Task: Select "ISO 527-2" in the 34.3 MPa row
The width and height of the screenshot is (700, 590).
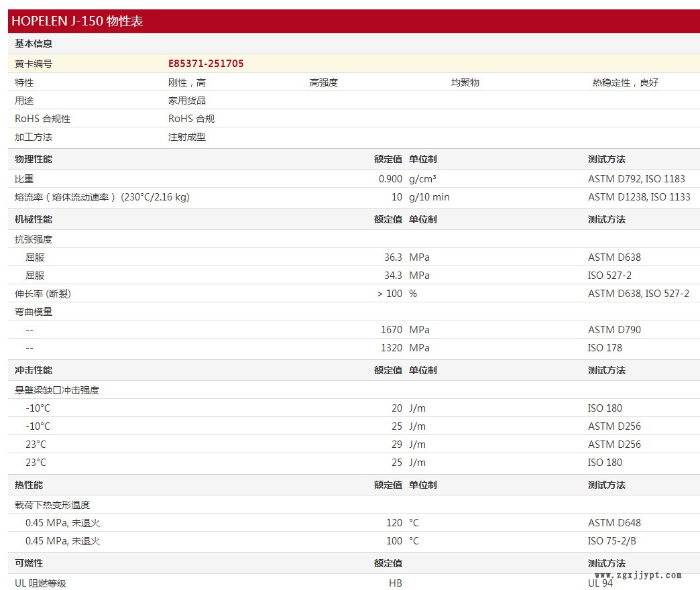Action: click(x=610, y=276)
